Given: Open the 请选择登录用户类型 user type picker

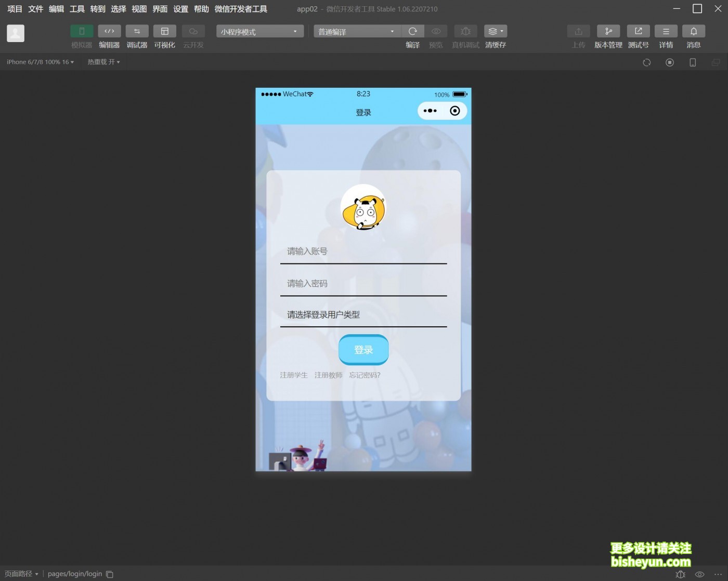Looking at the screenshot, I should click(363, 315).
